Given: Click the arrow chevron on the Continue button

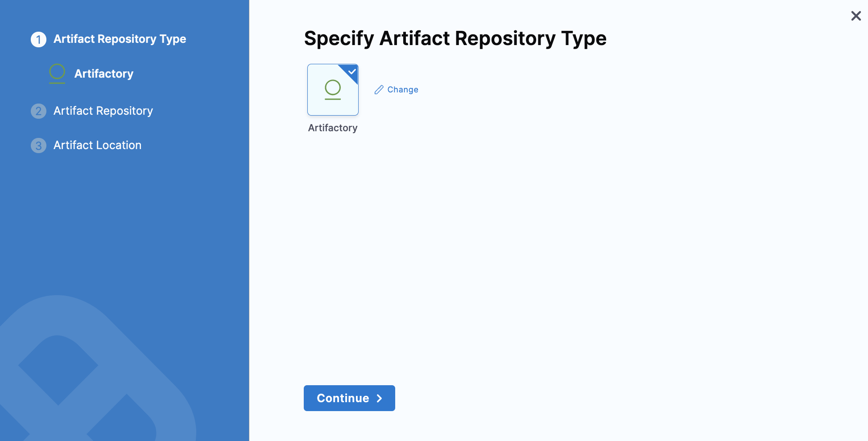Looking at the screenshot, I should click(x=380, y=398).
